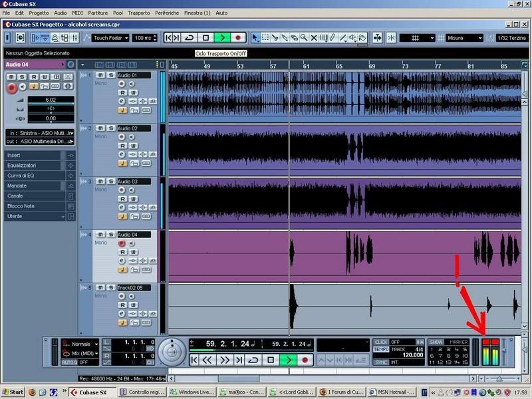Open the Misura grid type dropdown
The width and height of the screenshot is (532, 399).
[464, 38]
